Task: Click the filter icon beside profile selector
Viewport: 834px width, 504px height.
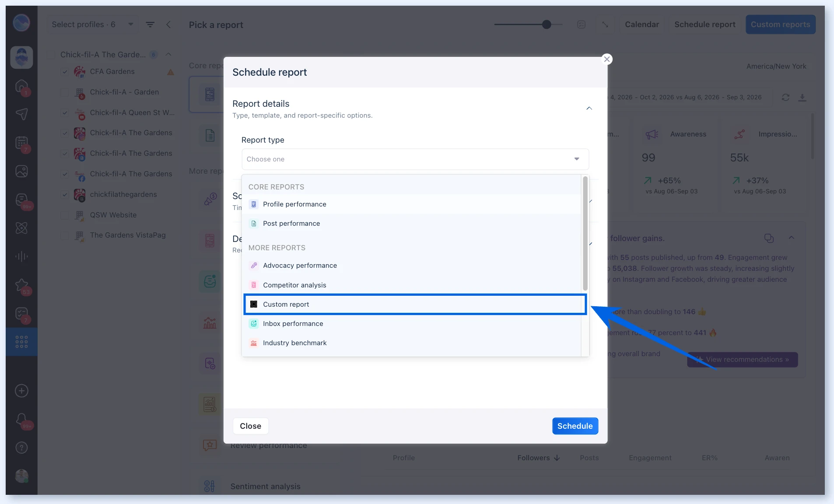Action: (x=150, y=24)
